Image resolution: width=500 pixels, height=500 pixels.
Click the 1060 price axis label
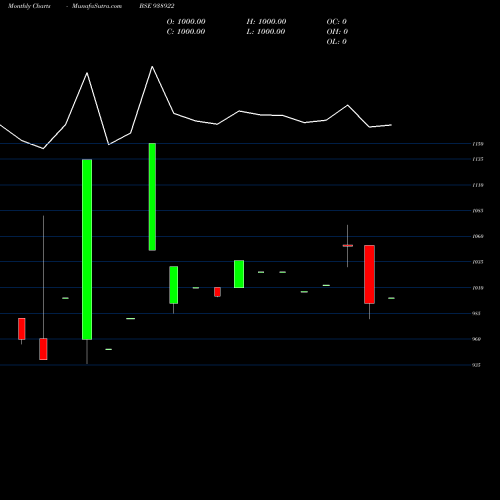coord(478,236)
